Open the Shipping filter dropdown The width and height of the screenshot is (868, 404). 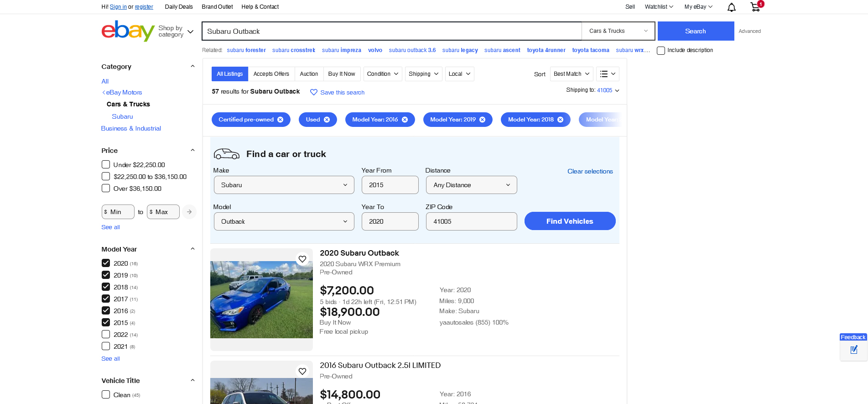click(424, 74)
